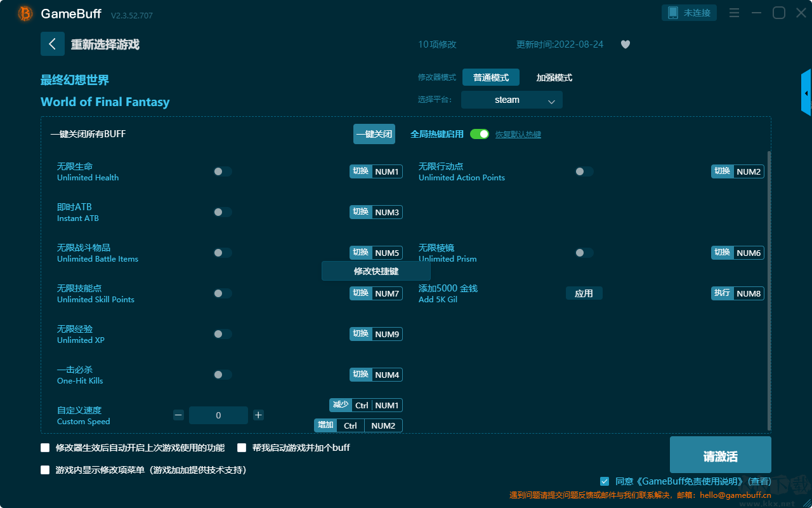Click the 减少 Ctrl NUM1 decrease hotkey

(x=366, y=405)
